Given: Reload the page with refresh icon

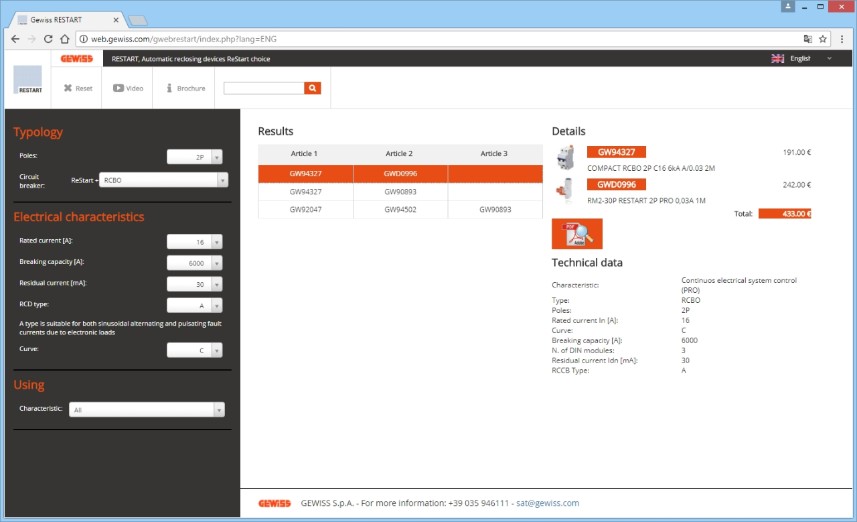Looking at the screenshot, I should (48, 39).
